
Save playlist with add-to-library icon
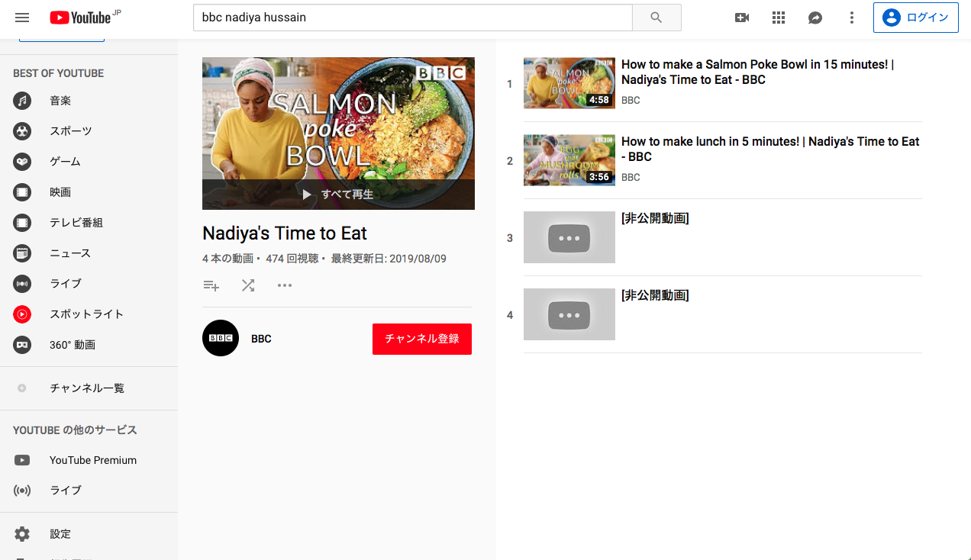click(211, 285)
